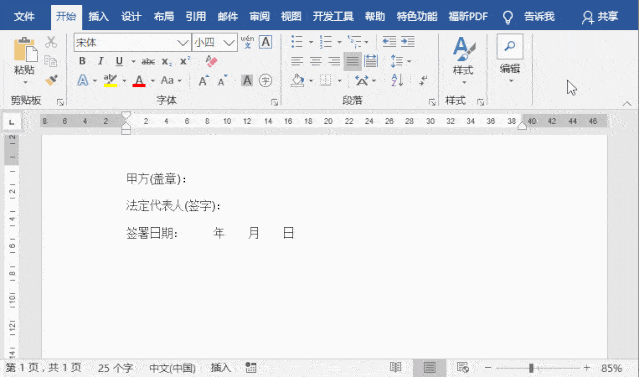The image size is (639, 377).
Task: Open the font size 小四 dropdown
Action: [229, 42]
